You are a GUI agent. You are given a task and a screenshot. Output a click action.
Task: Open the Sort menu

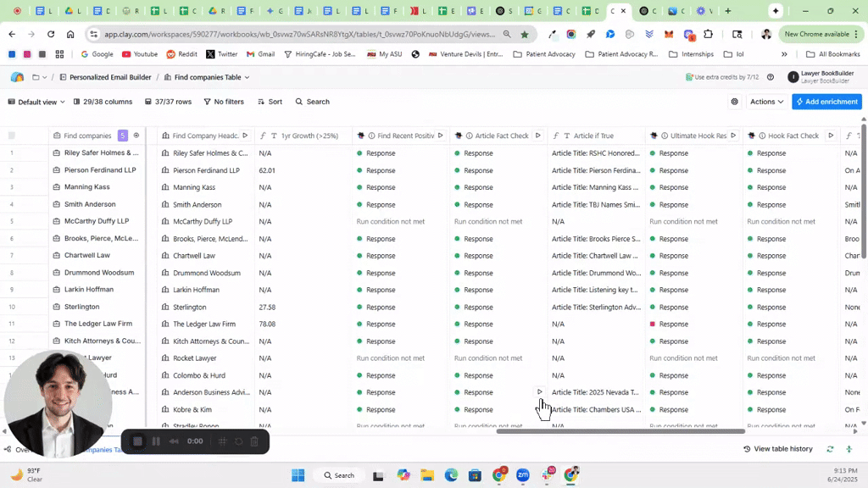click(x=270, y=102)
